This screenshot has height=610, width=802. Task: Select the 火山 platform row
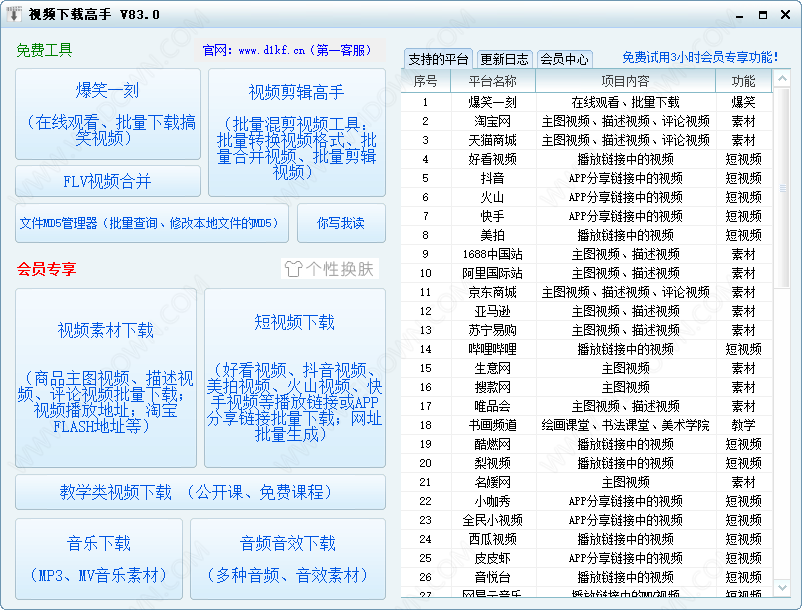click(x=587, y=197)
